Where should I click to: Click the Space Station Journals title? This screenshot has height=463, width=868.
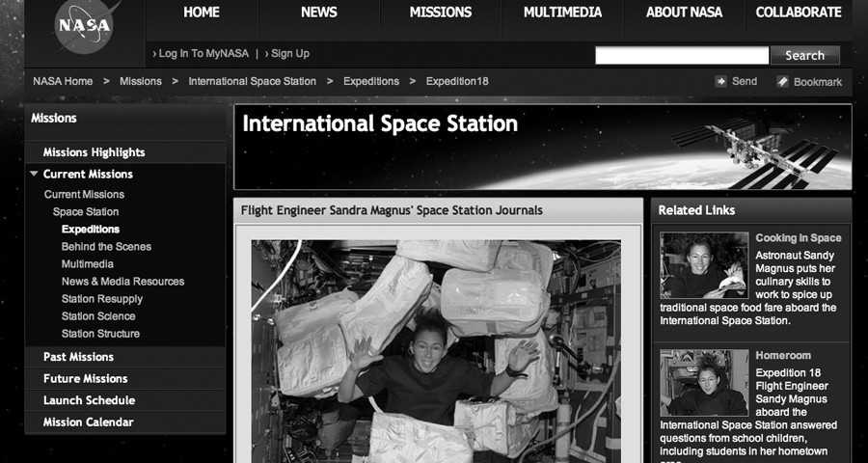coord(392,210)
